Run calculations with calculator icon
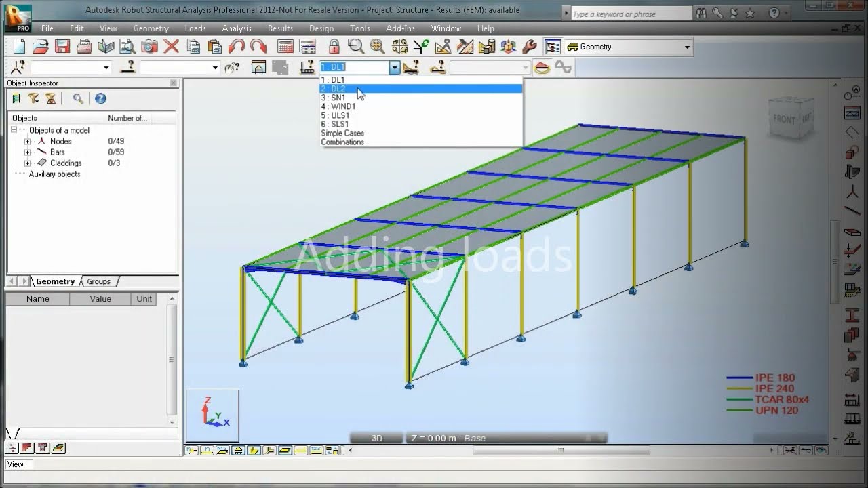Screen dimensions: 868x488 coord(285,47)
